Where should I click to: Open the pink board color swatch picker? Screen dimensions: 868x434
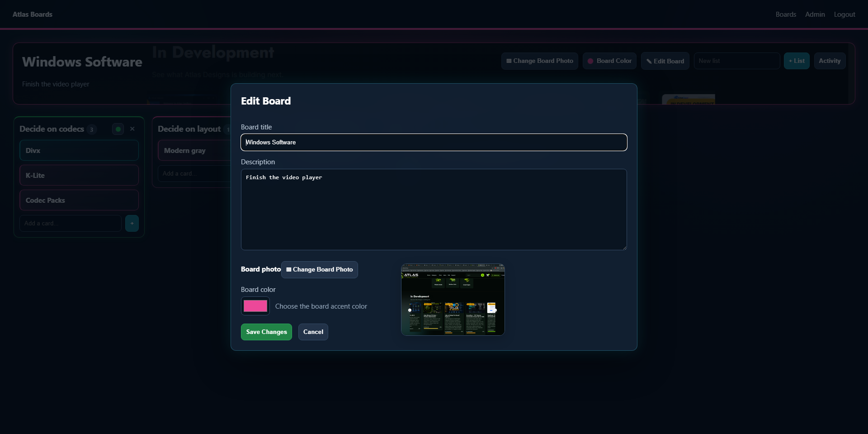(255, 306)
